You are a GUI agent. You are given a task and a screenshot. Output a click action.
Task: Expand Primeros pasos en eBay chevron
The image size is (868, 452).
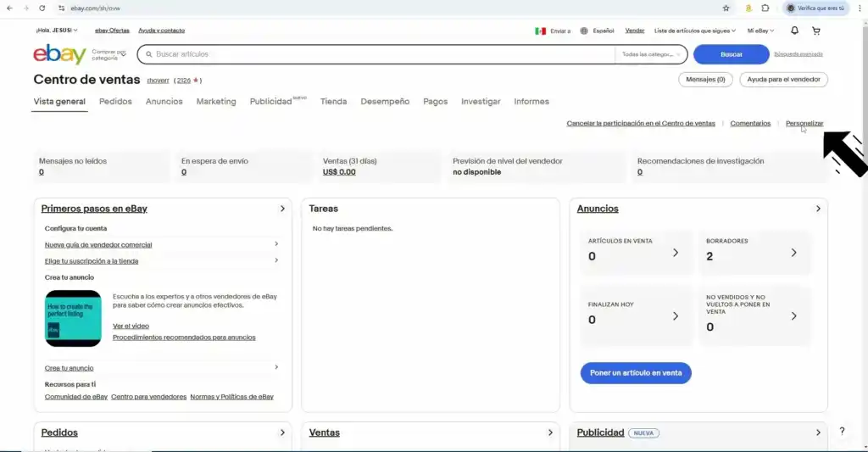point(282,209)
